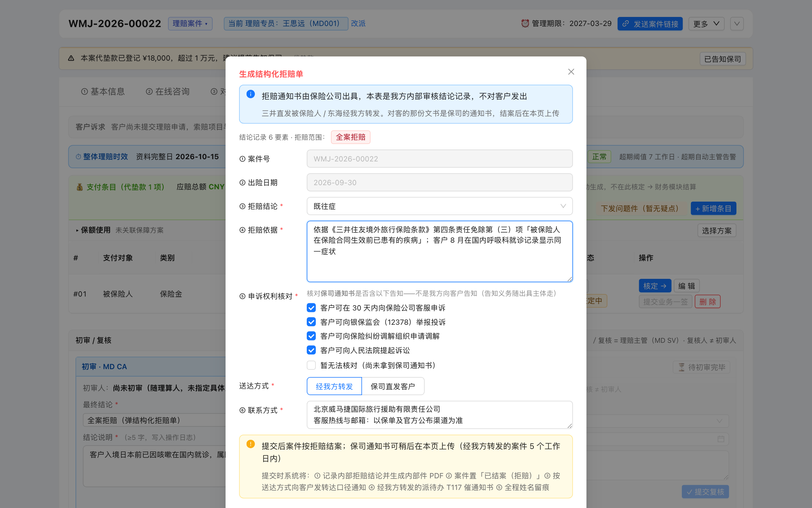Switch to the 基本信息 tab
This screenshot has width=812, height=508.
pos(103,91)
